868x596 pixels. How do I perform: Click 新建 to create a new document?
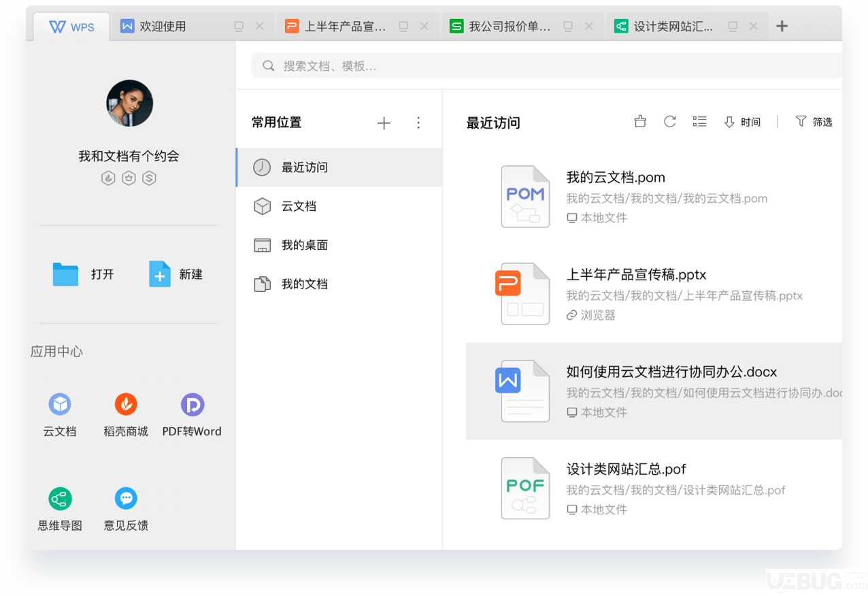click(x=176, y=274)
